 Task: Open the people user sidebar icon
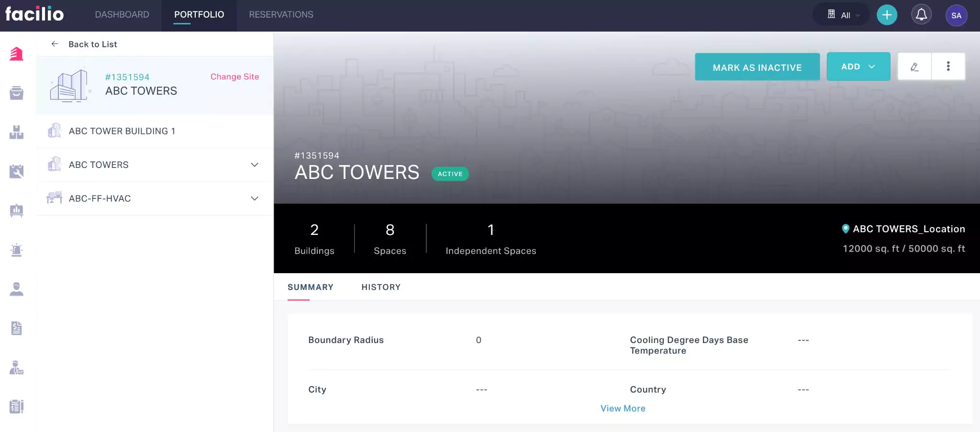click(17, 289)
